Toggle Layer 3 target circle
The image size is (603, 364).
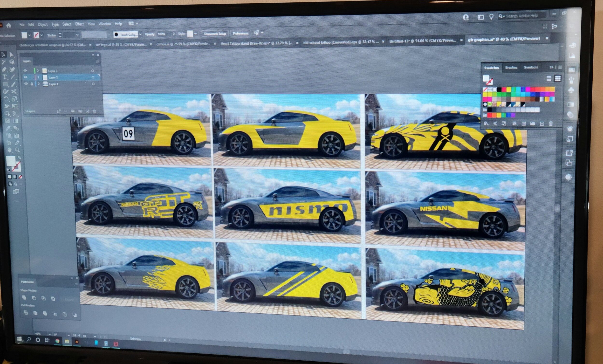click(93, 70)
